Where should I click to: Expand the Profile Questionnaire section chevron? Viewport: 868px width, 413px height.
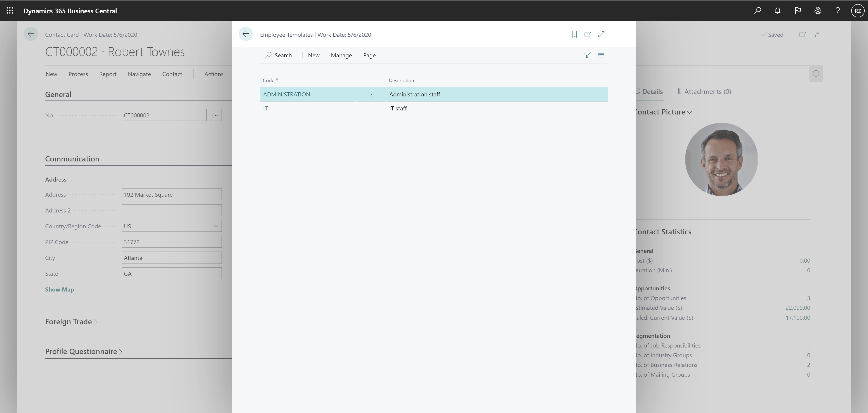(x=121, y=350)
